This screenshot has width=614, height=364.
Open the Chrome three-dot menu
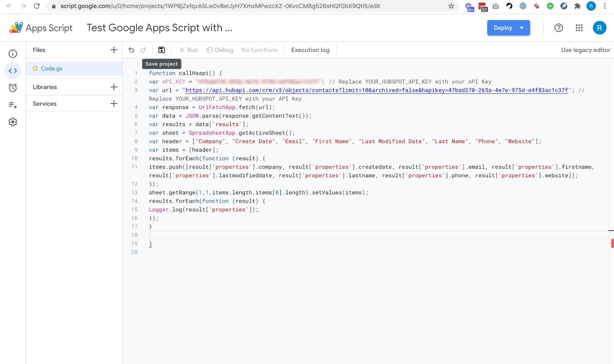(605, 6)
